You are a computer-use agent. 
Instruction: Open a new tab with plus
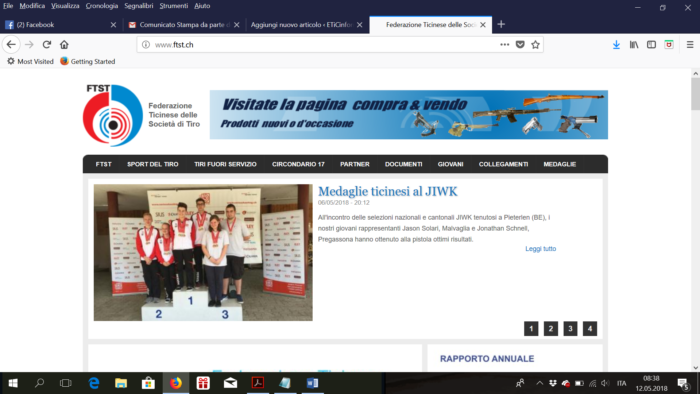tap(501, 25)
